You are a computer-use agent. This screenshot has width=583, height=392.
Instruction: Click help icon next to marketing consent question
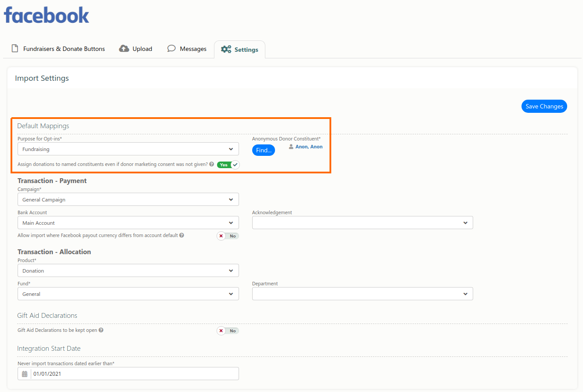point(212,164)
